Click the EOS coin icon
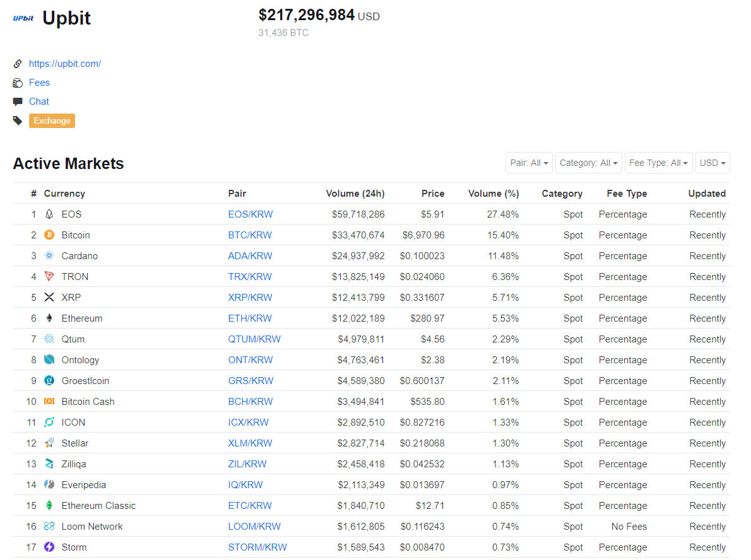The width and height of the screenshot is (751, 560). pyautogui.click(x=49, y=214)
